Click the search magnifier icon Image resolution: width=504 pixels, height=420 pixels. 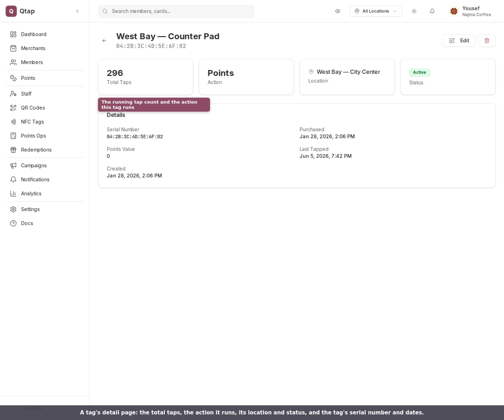click(x=105, y=11)
